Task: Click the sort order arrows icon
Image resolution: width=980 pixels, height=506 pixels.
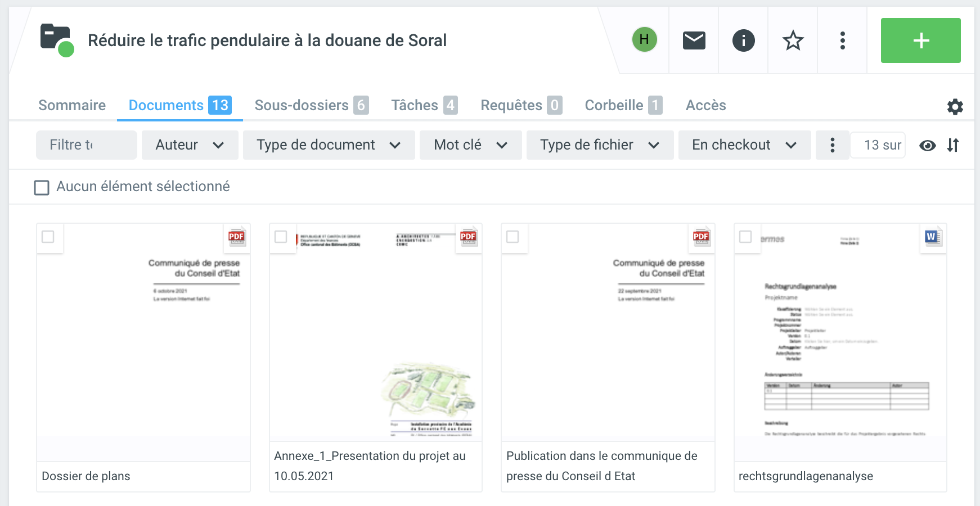Action: (x=952, y=146)
